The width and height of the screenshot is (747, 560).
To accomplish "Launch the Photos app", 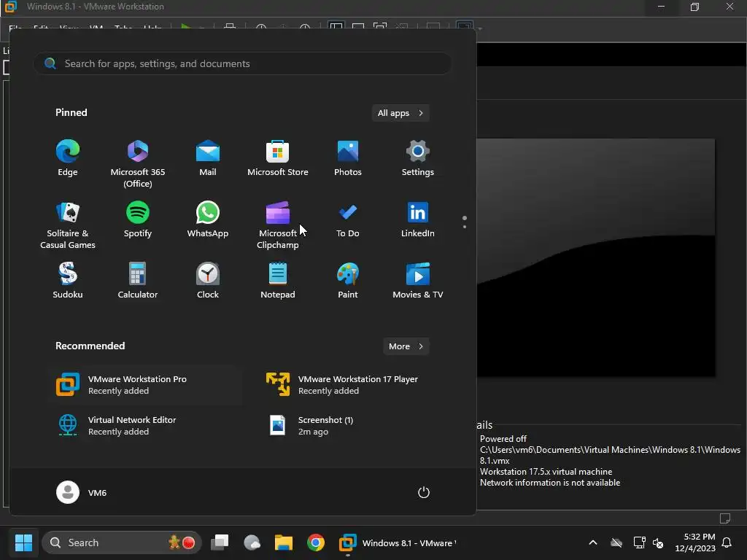I will pos(348,158).
